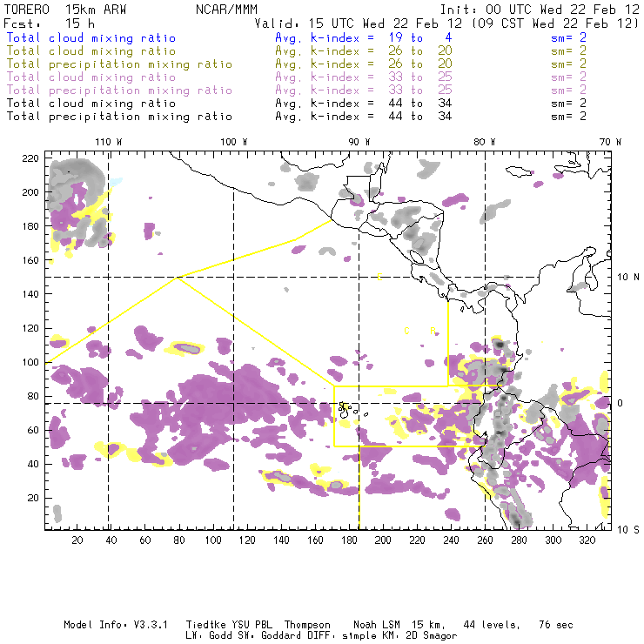644x644 pixels.
Task: Select the "100 W" longitude label
Action: tap(234, 142)
